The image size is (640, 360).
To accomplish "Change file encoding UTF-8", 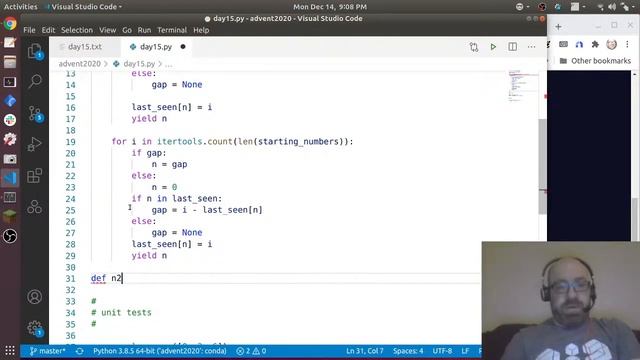I will pyautogui.click(x=442, y=351).
